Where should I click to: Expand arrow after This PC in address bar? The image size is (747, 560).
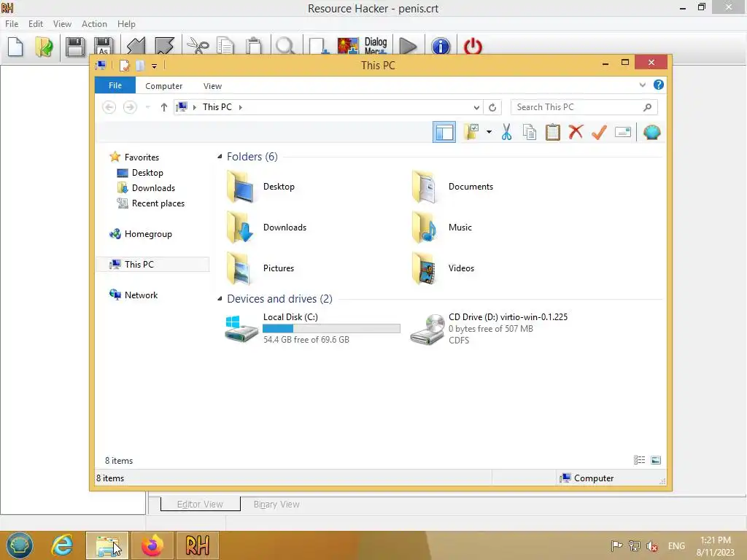240,107
